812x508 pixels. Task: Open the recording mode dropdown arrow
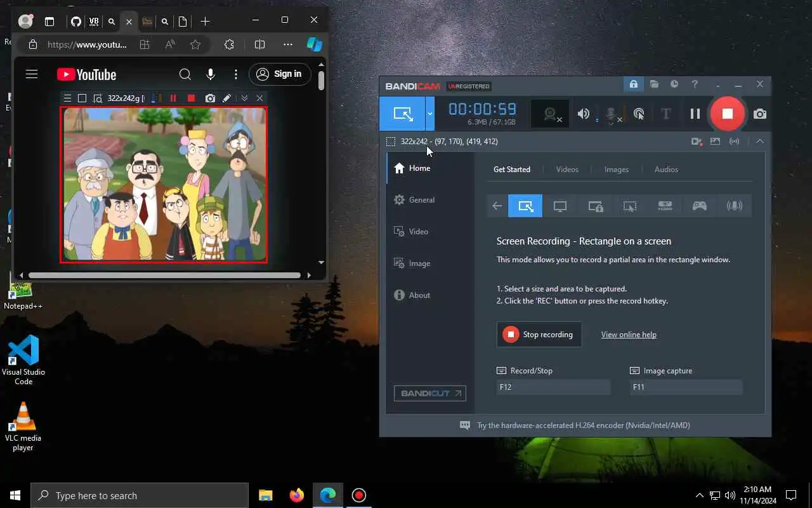pos(430,114)
